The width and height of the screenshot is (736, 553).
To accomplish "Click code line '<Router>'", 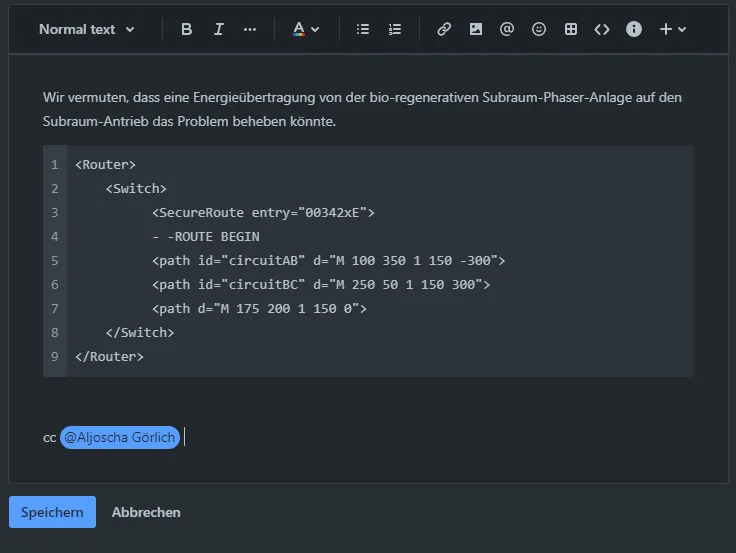I will point(105,165).
